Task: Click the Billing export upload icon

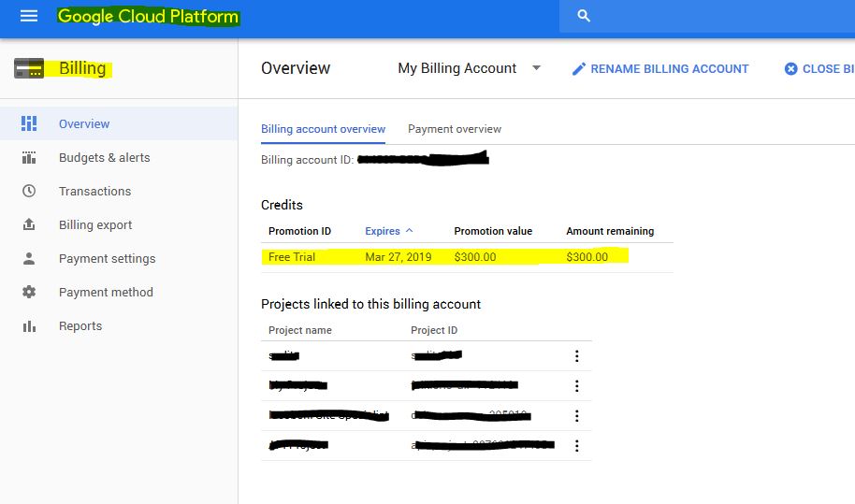Action: pyautogui.click(x=29, y=224)
